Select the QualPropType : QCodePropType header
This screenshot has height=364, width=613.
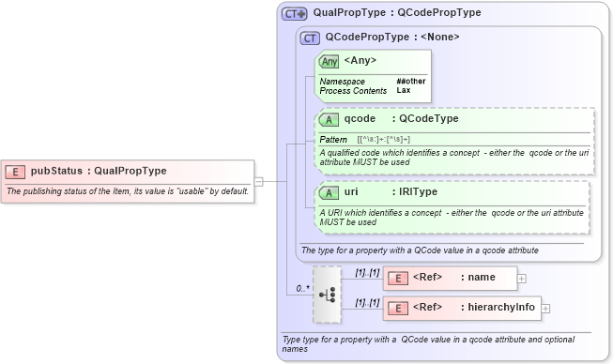(x=397, y=12)
